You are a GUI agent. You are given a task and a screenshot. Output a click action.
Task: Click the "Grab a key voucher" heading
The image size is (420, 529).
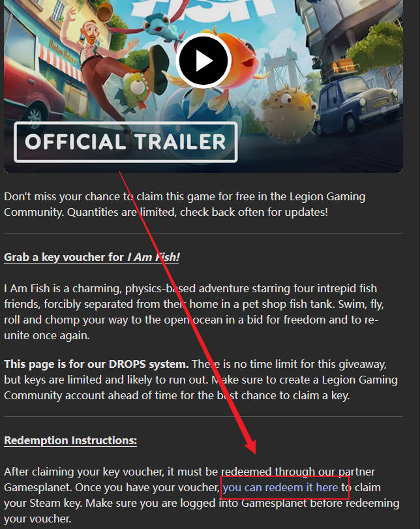click(x=91, y=257)
